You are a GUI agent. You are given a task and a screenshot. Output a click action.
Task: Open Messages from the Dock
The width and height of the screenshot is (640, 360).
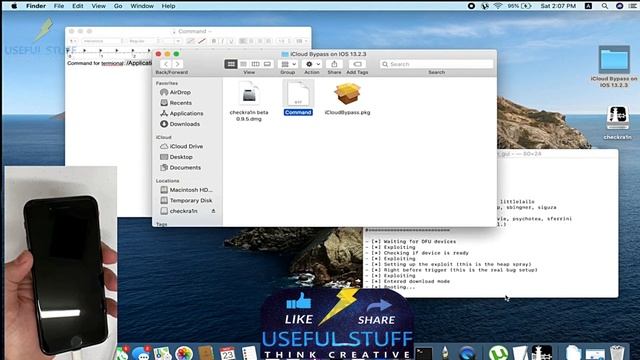(141, 353)
